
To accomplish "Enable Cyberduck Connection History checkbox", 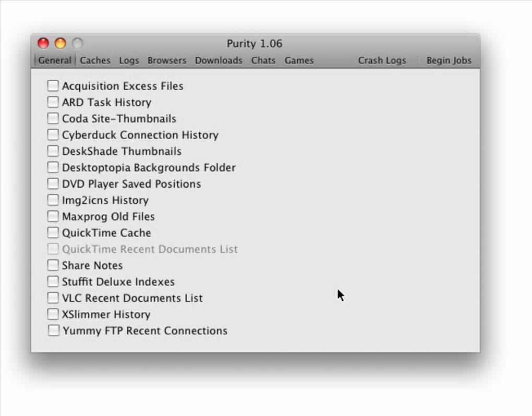I will pyautogui.click(x=53, y=134).
